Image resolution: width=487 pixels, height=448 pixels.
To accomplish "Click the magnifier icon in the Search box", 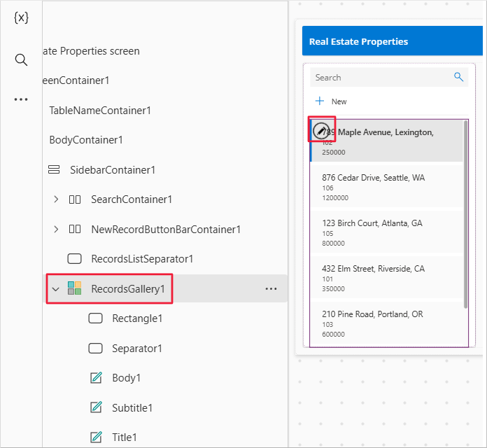I will (458, 77).
